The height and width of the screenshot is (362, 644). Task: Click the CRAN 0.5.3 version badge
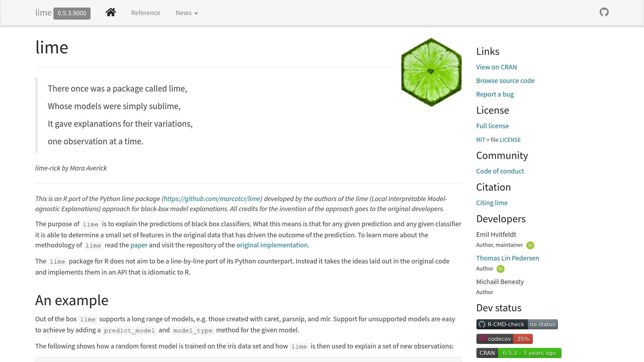(x=519, y=353)
